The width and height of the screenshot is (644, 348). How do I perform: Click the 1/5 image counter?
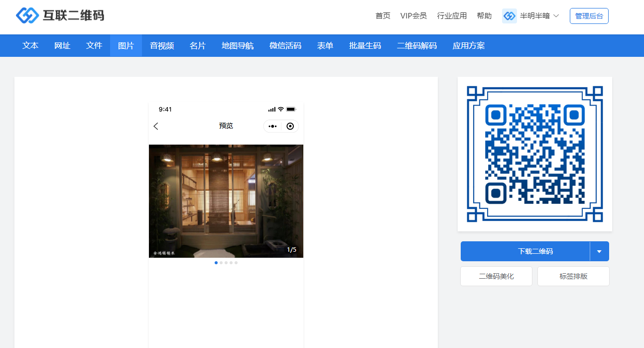292,250
